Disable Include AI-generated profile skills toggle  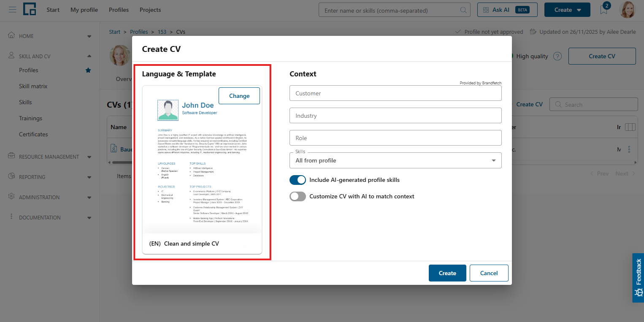coord(298,180)
